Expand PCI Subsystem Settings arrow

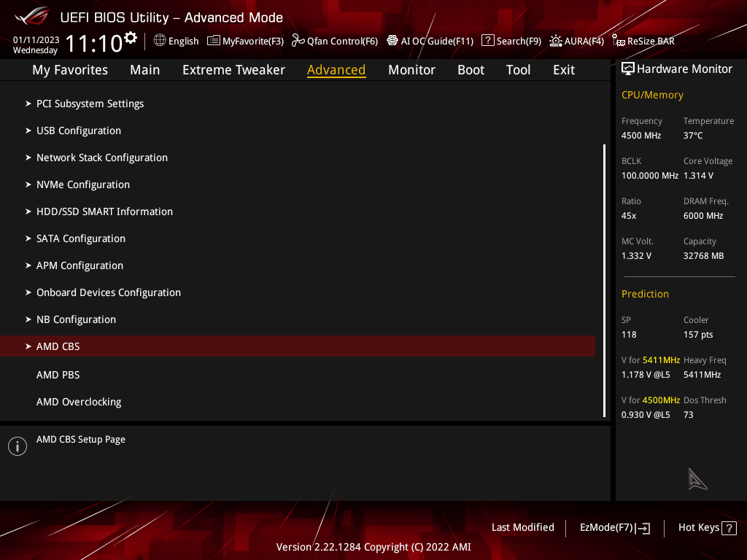coord(28,104)
